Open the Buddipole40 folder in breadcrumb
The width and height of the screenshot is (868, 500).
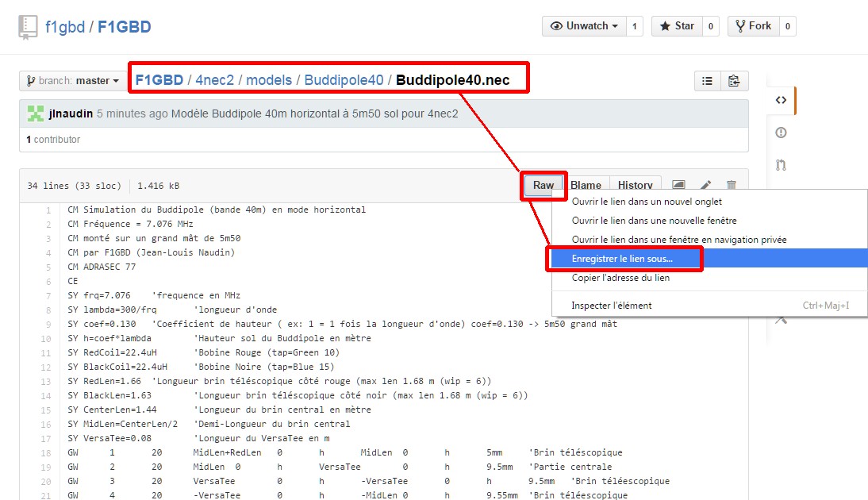click(x=344, y=79)
